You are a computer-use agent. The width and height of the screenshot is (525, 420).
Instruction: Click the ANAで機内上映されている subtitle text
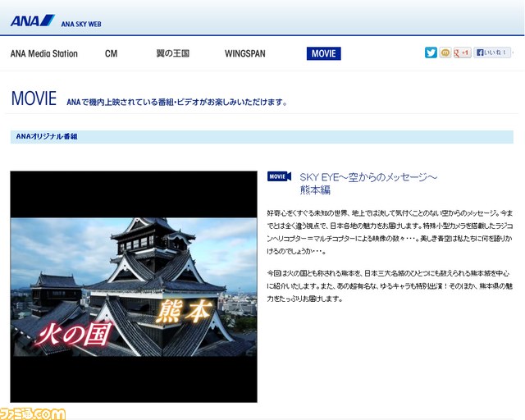click(x=177, y=103)
